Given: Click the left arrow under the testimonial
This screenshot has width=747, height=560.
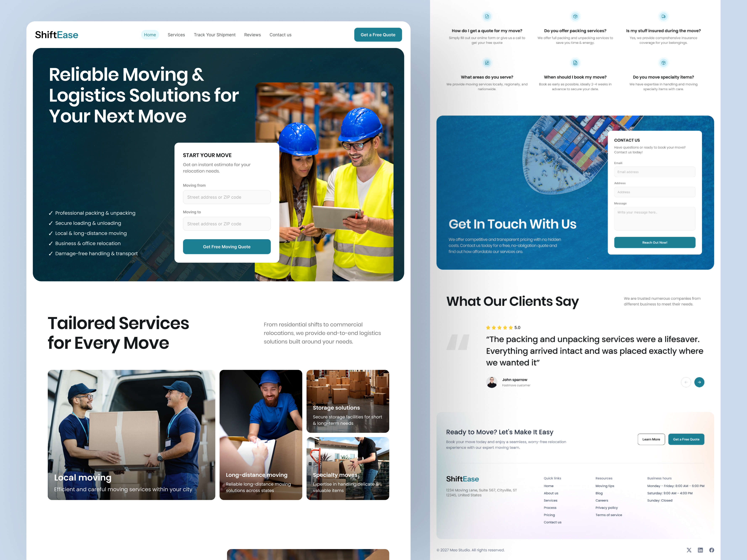Looking at the screenshot, I should tap(686, 382).
